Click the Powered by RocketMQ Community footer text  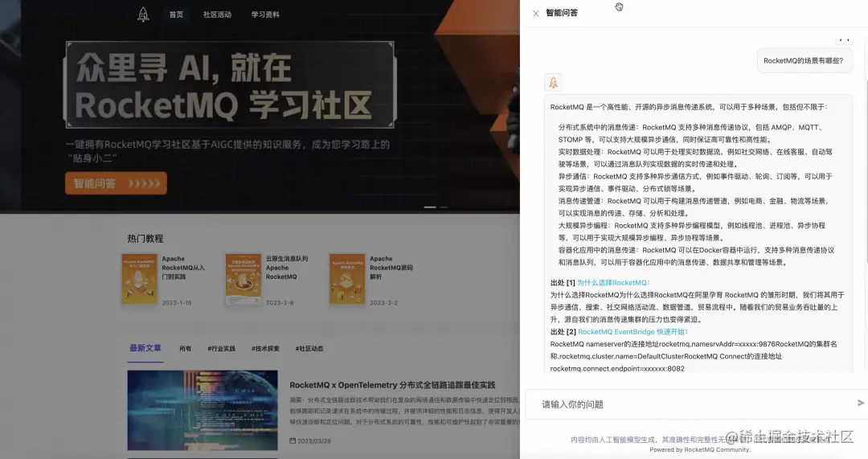[x=700, y=449]
